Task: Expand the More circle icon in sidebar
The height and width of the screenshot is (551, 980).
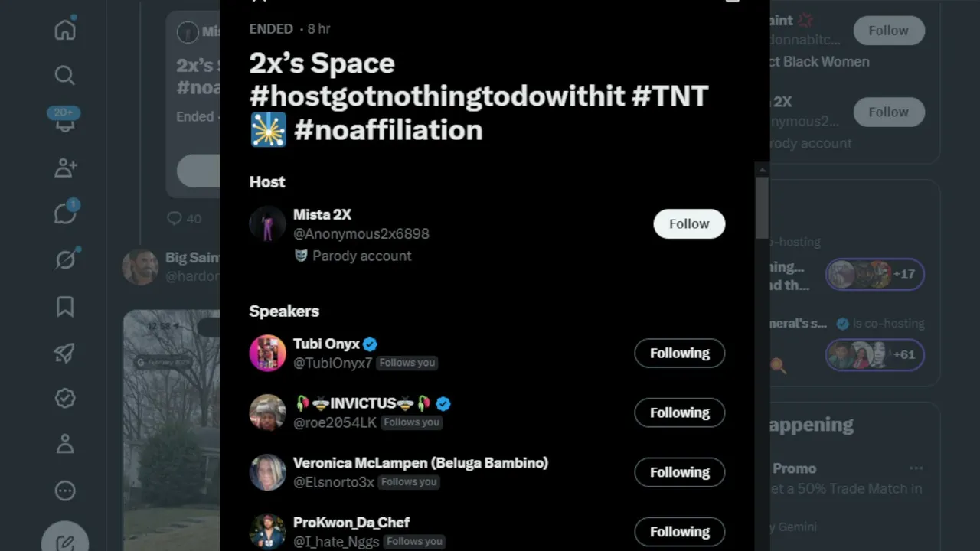Action: 65,491
